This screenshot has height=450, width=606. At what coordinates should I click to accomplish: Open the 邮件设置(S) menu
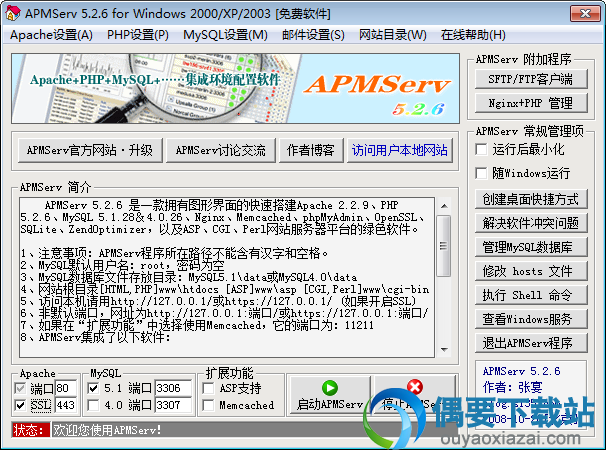[x=313, y=35]
